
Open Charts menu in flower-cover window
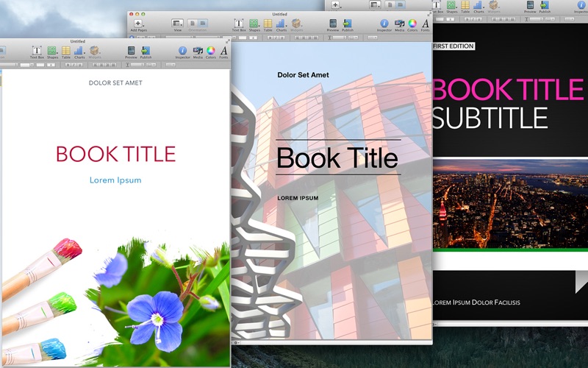click(x=79, y=52)
